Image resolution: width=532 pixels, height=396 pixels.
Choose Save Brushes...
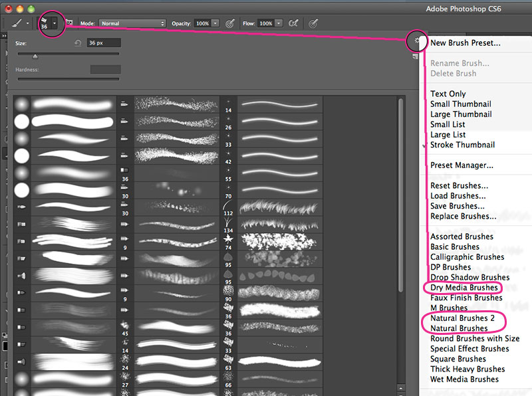pyautogui.click(x=458, y=206)
